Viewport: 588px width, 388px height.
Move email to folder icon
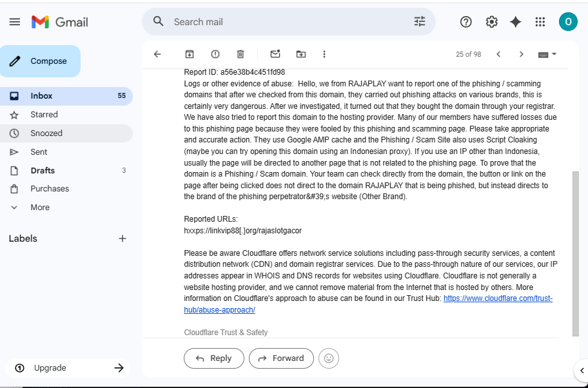click(x=300, y=54)
